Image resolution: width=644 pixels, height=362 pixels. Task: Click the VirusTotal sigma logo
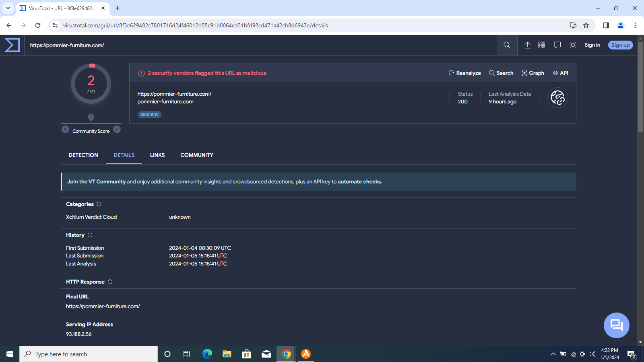(x=12, y=45)
